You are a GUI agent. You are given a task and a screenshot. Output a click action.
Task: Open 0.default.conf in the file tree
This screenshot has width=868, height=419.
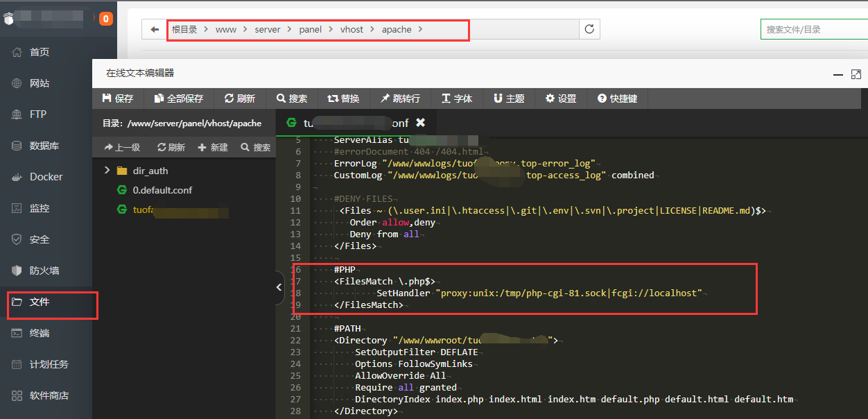point(162,190)
